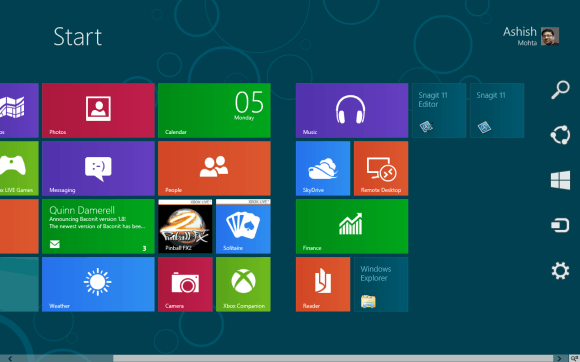Open the SkyDrive tile
The height and width of the screenshot is (362, 580).
[x=323, y=168]
